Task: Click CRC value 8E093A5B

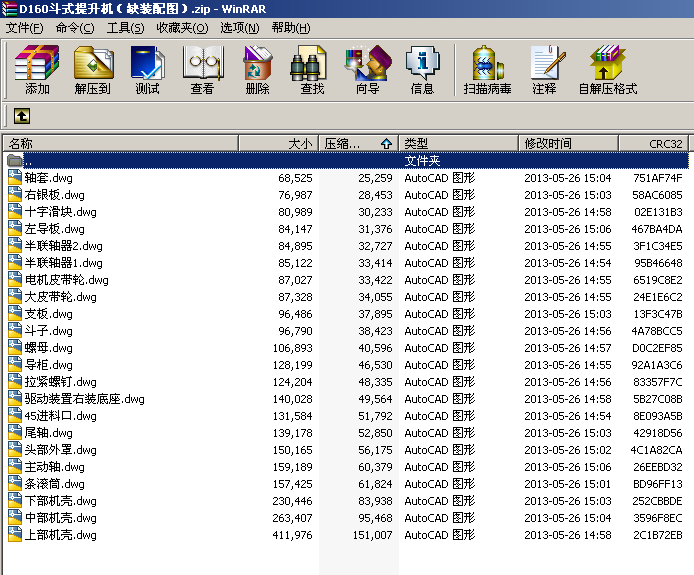Action: (658, 416)
